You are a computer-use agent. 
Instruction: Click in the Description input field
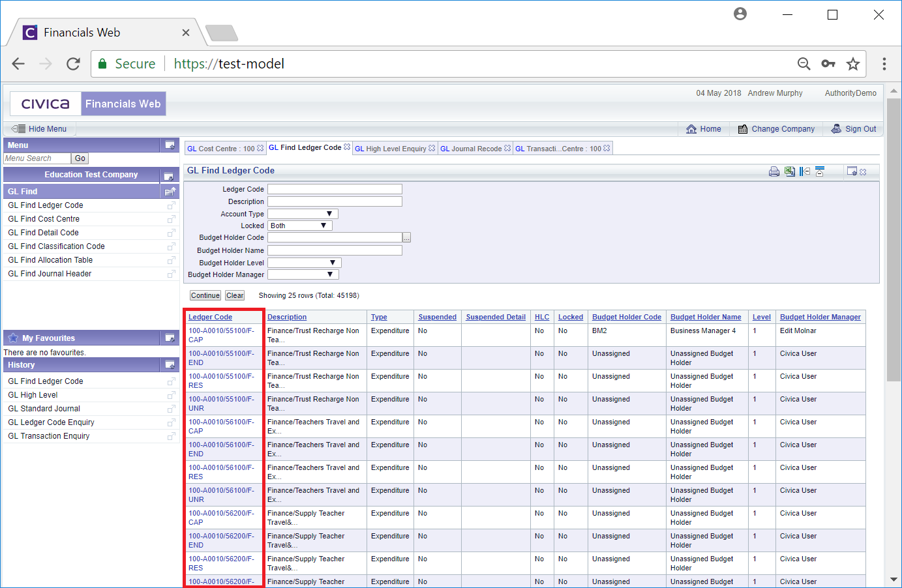(335, 201)
